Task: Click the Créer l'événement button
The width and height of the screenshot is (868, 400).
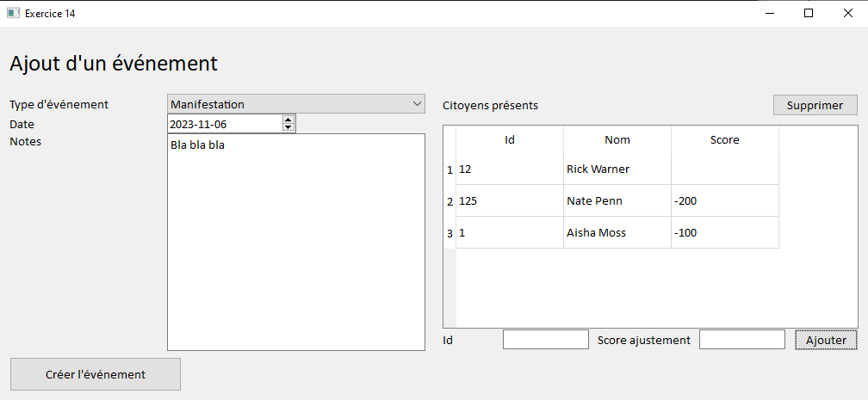Action: pos(96,374)
